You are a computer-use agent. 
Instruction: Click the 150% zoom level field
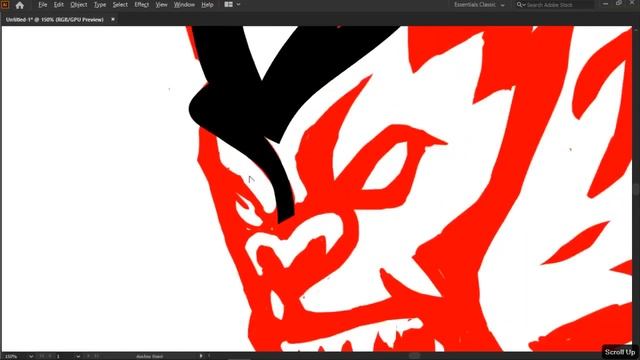(x=15, y=356)
